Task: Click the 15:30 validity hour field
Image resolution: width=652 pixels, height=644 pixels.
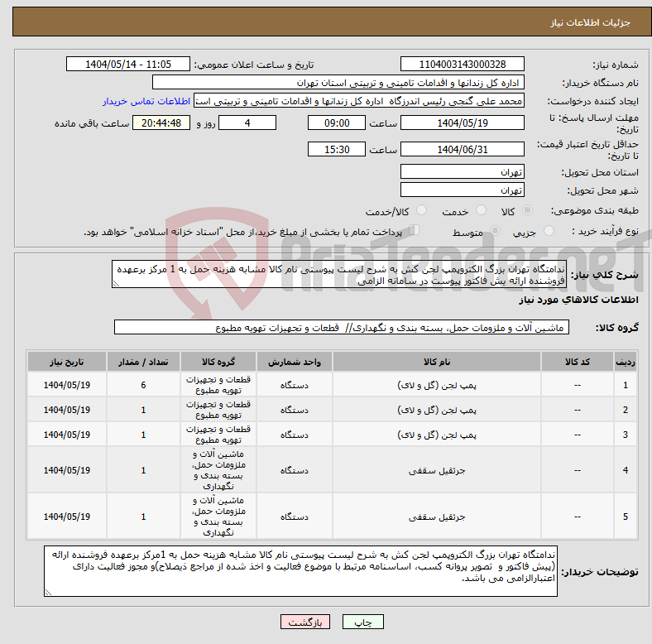Action: pos(337,149)
